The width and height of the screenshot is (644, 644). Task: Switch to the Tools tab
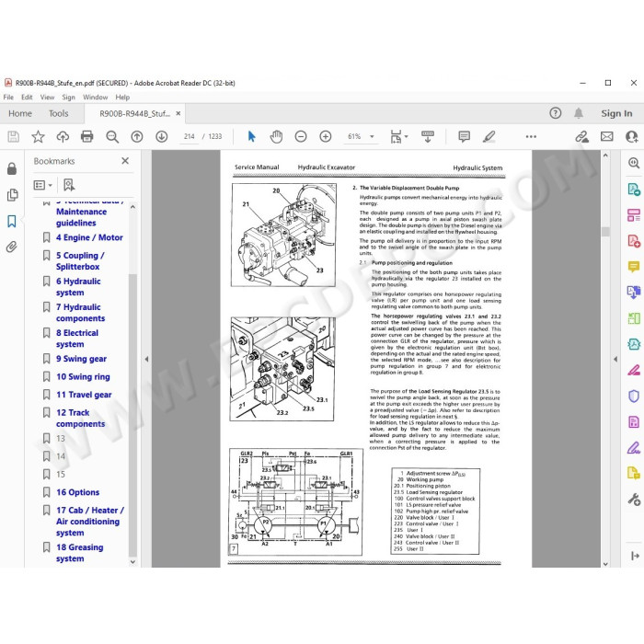click(x=58, y=113)
